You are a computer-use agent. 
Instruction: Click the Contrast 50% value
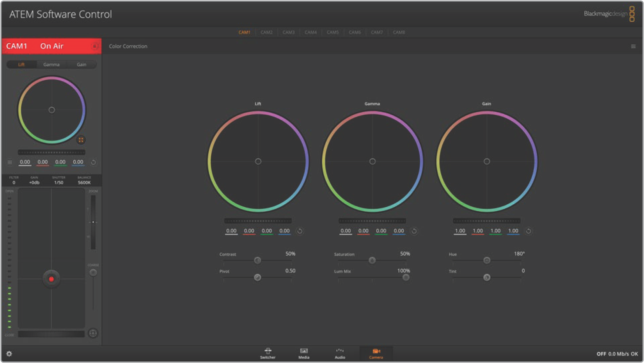pos(290,254)
